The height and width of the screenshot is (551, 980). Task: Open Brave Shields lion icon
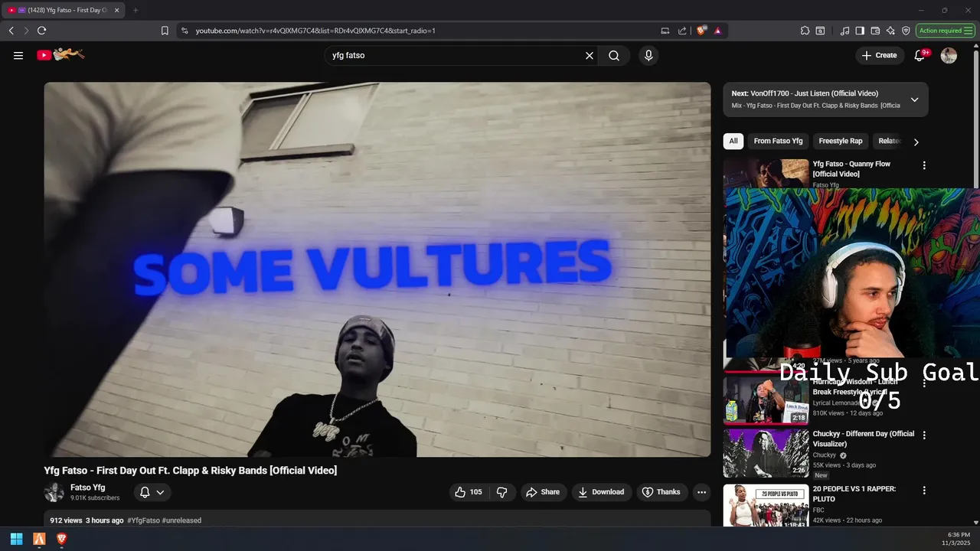(x=701, y=31)
